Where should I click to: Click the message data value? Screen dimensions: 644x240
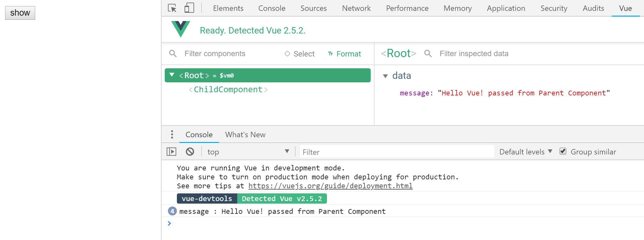click(524, 93)
